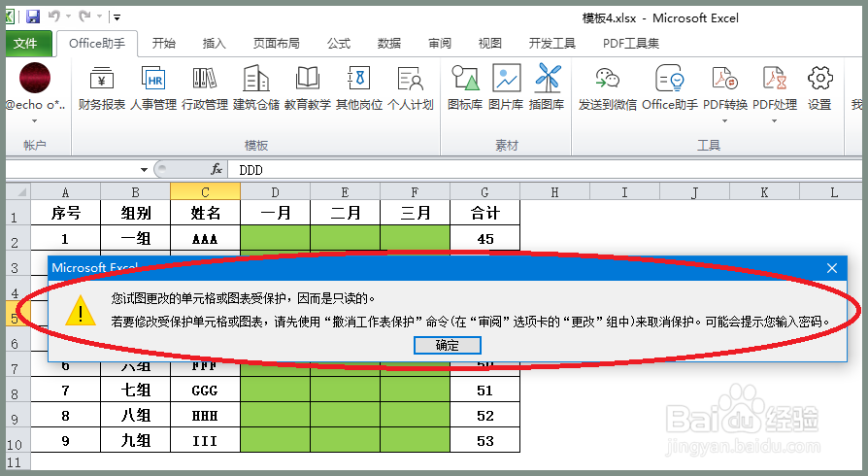Click the 确定 button in the dialog
868x476 pixels.
[448, 345]
